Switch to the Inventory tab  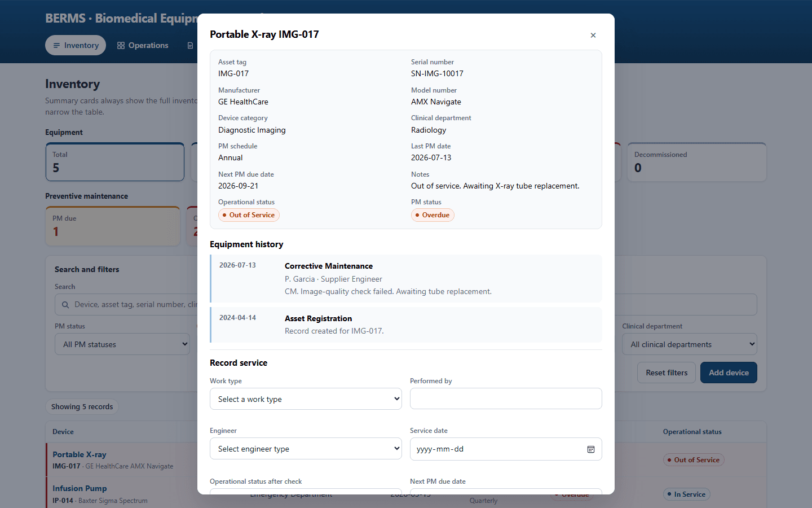[76, 45]
